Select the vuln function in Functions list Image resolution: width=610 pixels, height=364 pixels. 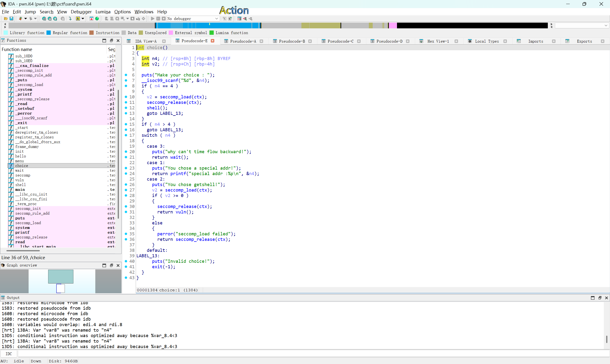tap(20, 180)
